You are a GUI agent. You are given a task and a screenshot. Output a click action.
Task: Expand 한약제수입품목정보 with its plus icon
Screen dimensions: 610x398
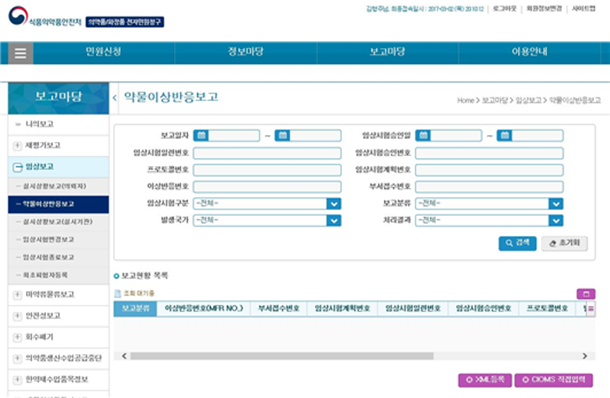tap(17, 380)
